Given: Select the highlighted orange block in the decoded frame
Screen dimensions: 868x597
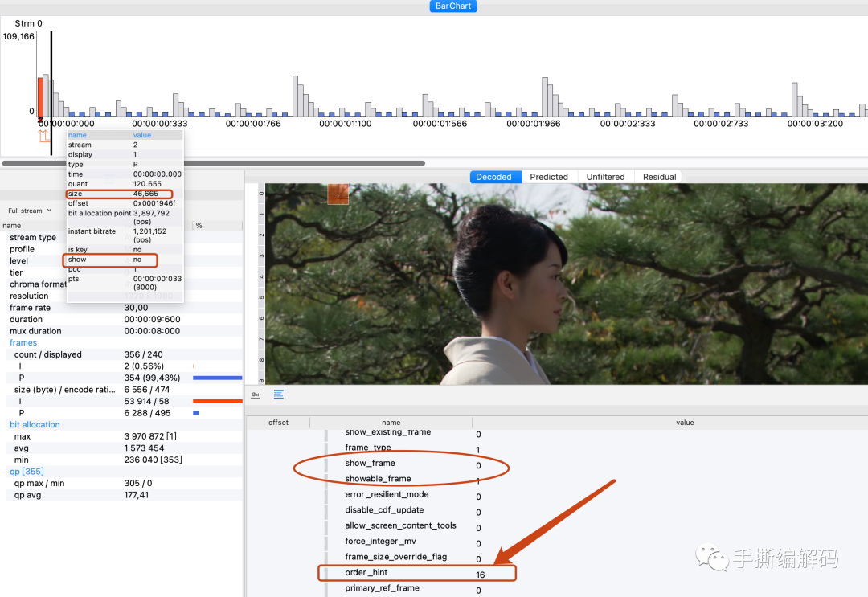Looking at the screenshot, I should click(x=338, y=194).
